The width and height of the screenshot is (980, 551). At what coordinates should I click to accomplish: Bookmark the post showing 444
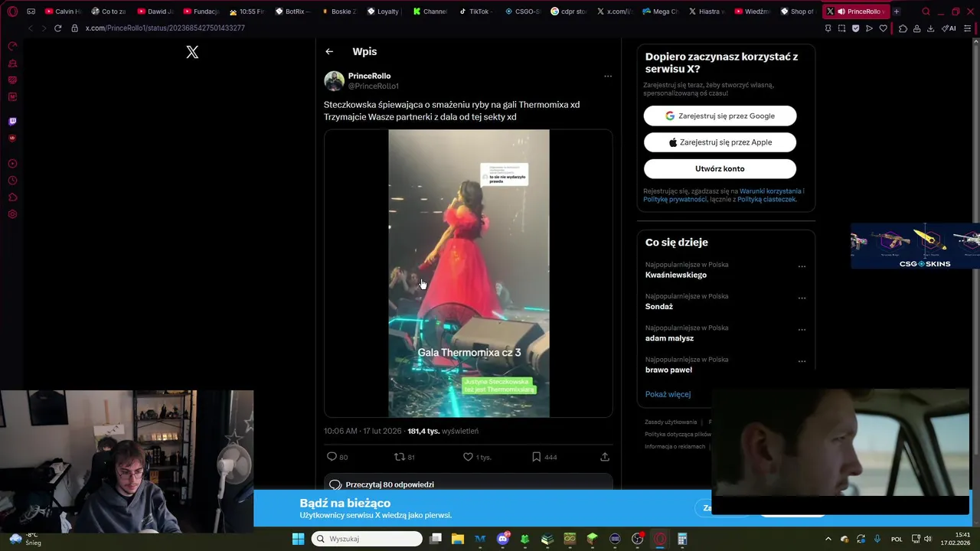pos(536,457)
